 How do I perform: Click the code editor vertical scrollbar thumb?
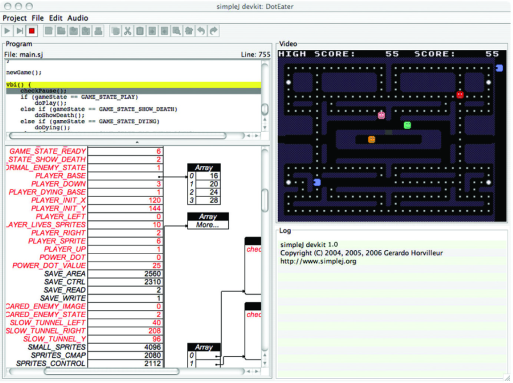tap(265, 109)
